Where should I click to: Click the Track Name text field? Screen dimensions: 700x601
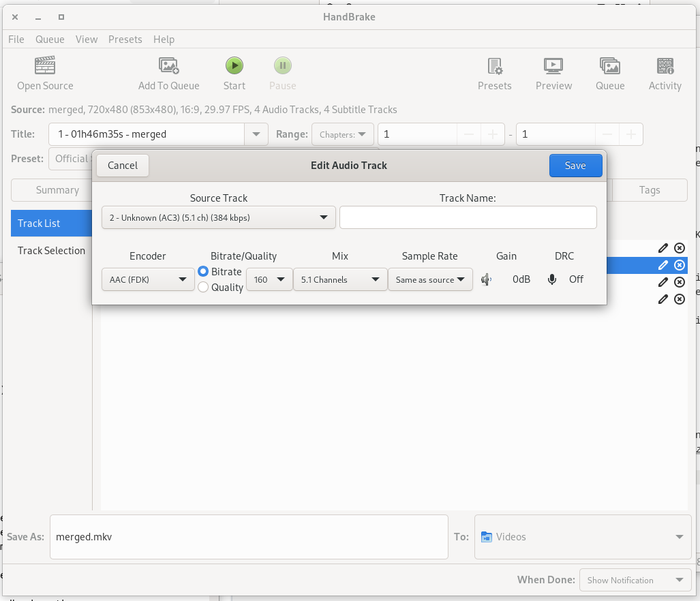coord(468,218)
